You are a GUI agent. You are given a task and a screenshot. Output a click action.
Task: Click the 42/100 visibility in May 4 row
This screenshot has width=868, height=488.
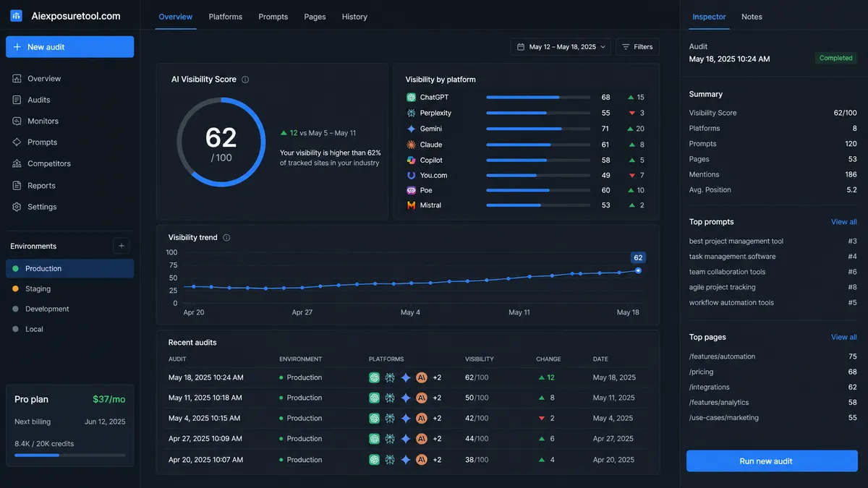(x=477, y=418)
